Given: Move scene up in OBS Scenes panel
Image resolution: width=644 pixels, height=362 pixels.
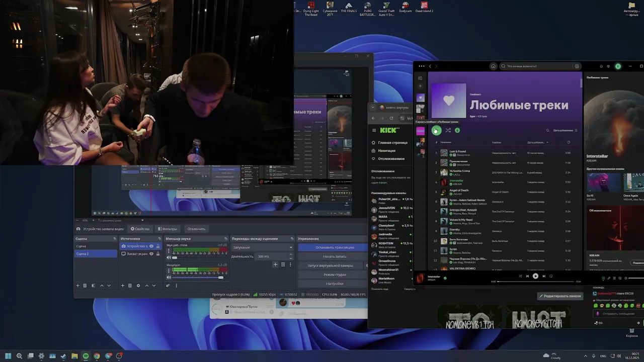Looking at the screenshot, I should pyautogui.click(x=102, y=286).
